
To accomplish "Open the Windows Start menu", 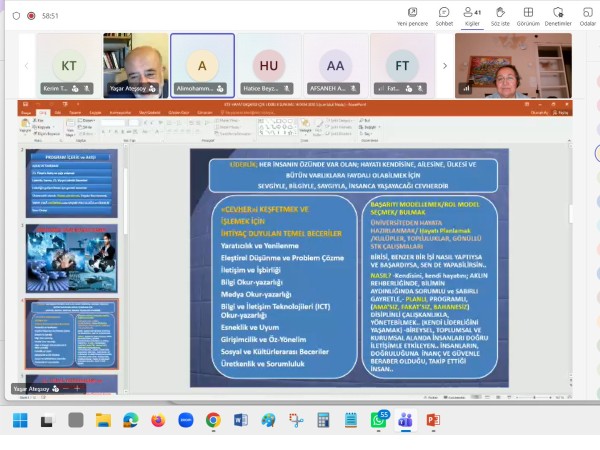I will [20, 421].
